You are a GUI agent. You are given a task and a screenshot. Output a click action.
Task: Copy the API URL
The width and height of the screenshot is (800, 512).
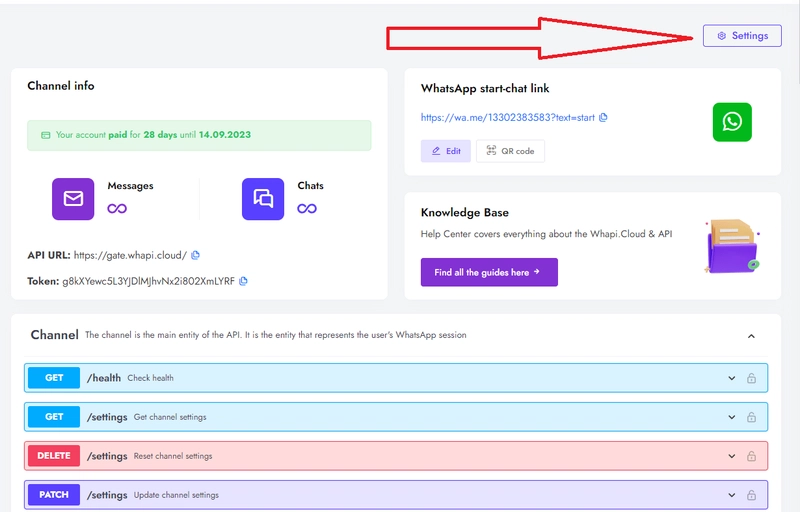pyautogui.click(x=195, y=255)
